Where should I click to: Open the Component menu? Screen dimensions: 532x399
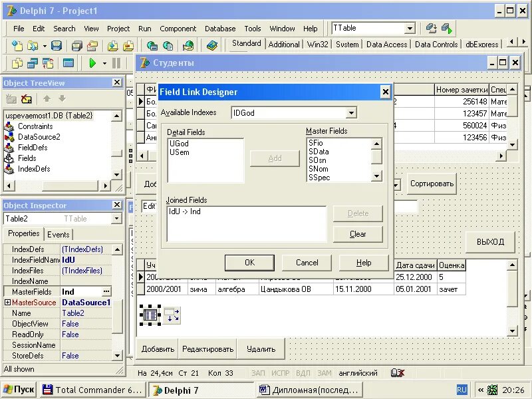tap(178, 29)
